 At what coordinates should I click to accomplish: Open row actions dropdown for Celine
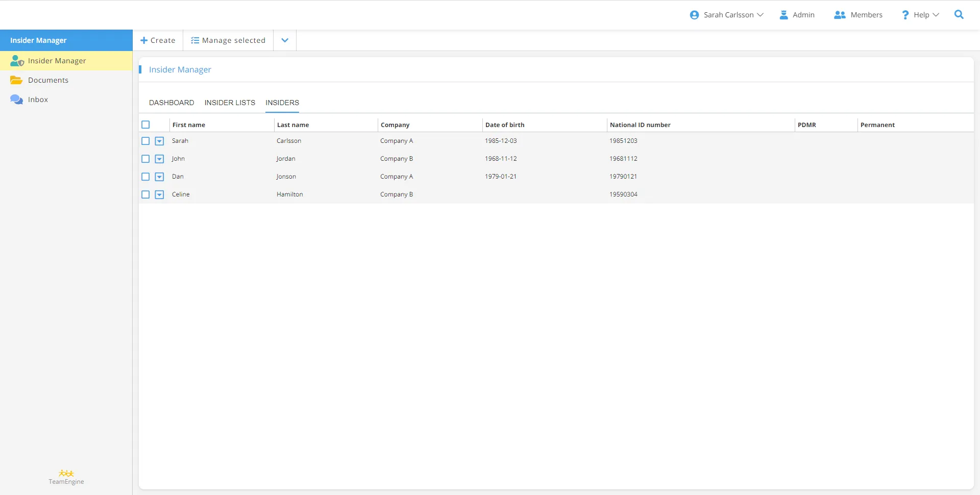159,194
